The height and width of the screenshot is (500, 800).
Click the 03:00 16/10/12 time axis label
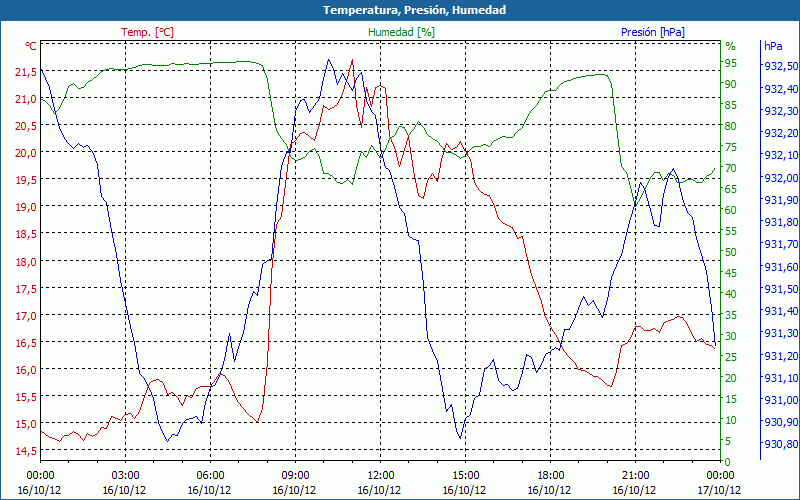[125, 483]
